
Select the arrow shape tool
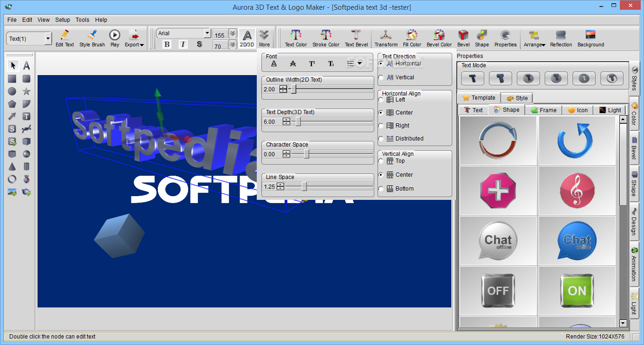point(12,116)
